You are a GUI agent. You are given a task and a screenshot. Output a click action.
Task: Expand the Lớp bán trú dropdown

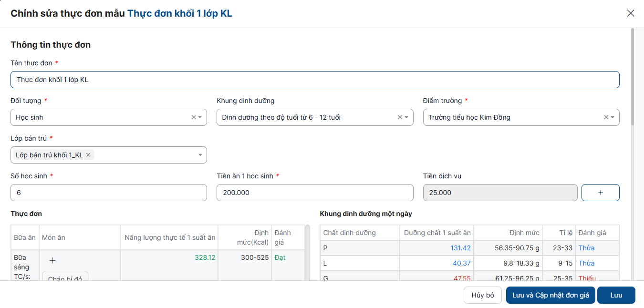200,155
